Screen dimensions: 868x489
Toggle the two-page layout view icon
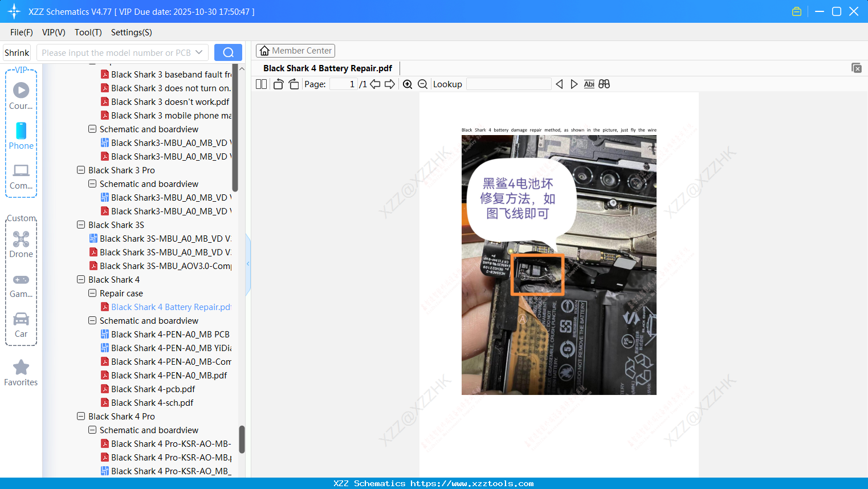coord(261,84)
